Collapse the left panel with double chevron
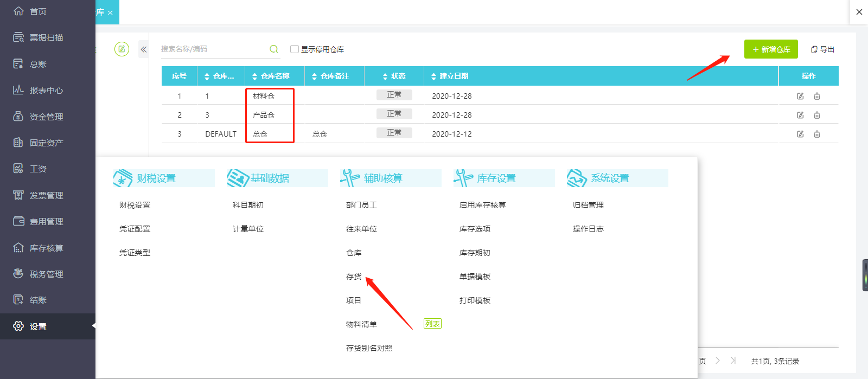The height and width of the screenshot is (379, 868). tap(144, 49)
